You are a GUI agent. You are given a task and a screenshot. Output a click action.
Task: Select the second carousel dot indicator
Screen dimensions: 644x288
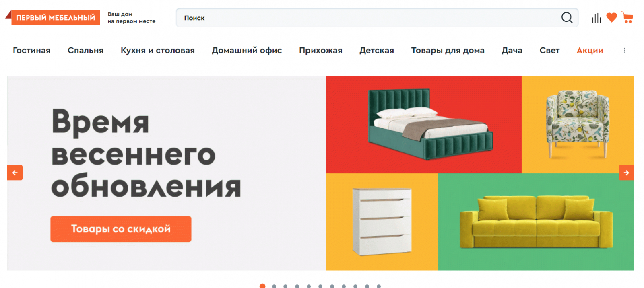coord(274,286)
